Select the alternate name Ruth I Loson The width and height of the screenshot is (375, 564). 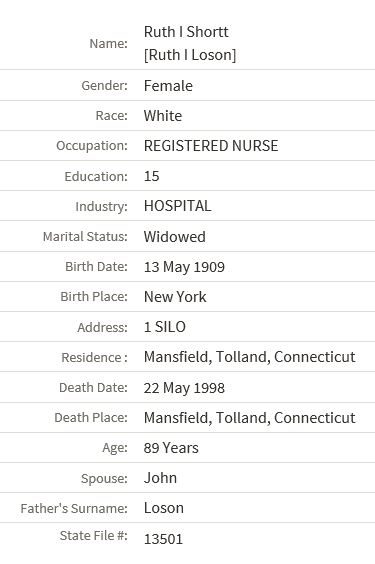click(190, 55)
